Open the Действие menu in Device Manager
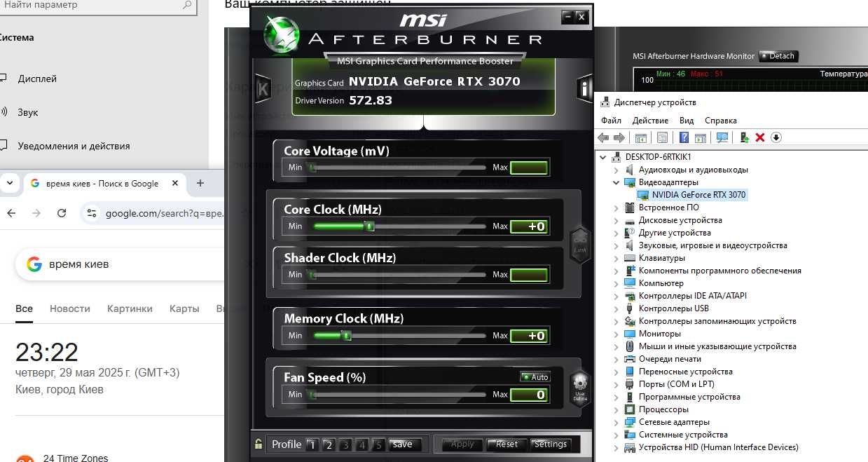The height and width of the screenshot is (462, 868). click(650, 121)
